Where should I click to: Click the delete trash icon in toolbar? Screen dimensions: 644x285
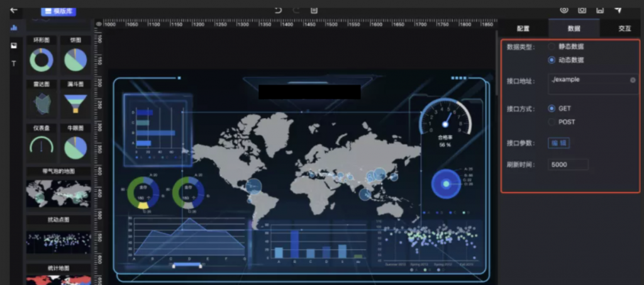314,10
